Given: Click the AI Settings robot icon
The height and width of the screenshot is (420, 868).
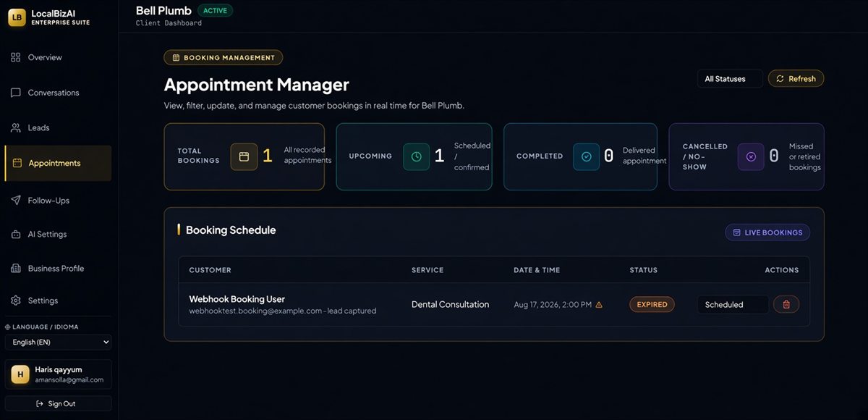Looking at the screenshot, I should [16, 235].
